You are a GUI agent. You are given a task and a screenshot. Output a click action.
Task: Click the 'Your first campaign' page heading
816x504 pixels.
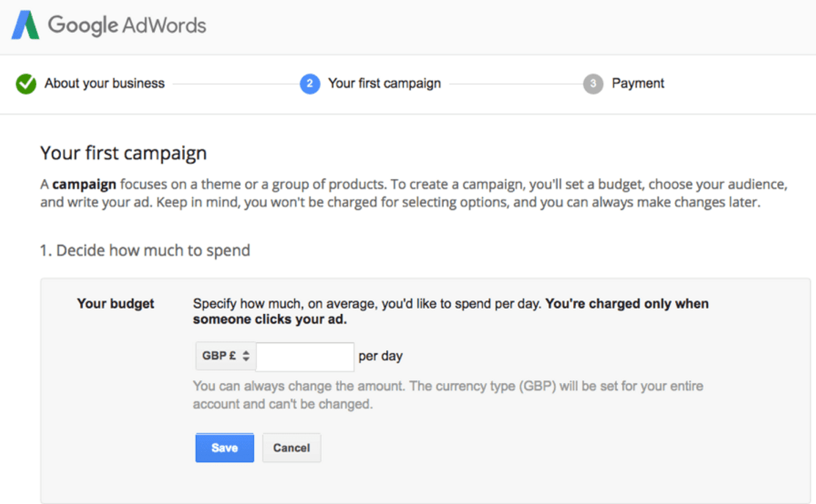[123, 153]
